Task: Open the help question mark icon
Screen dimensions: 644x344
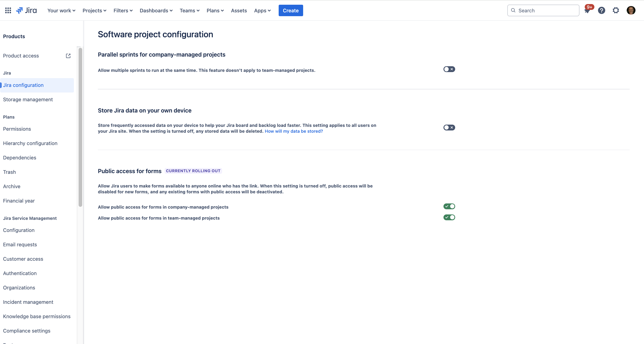Action: click(602, 11)
